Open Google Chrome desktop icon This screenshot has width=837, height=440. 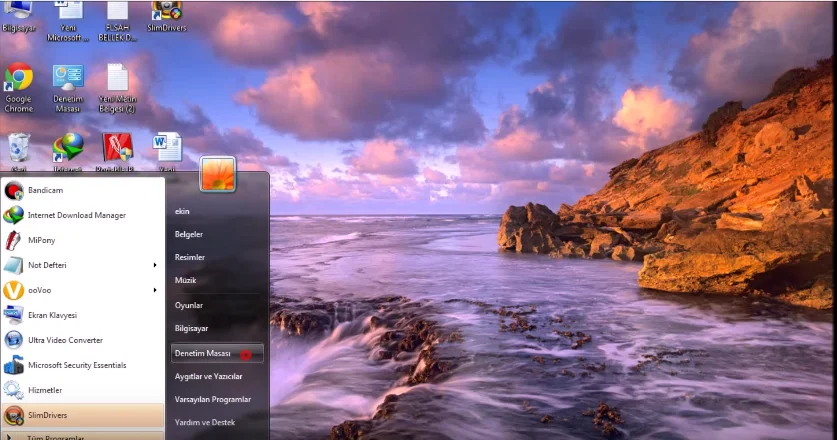19,88
